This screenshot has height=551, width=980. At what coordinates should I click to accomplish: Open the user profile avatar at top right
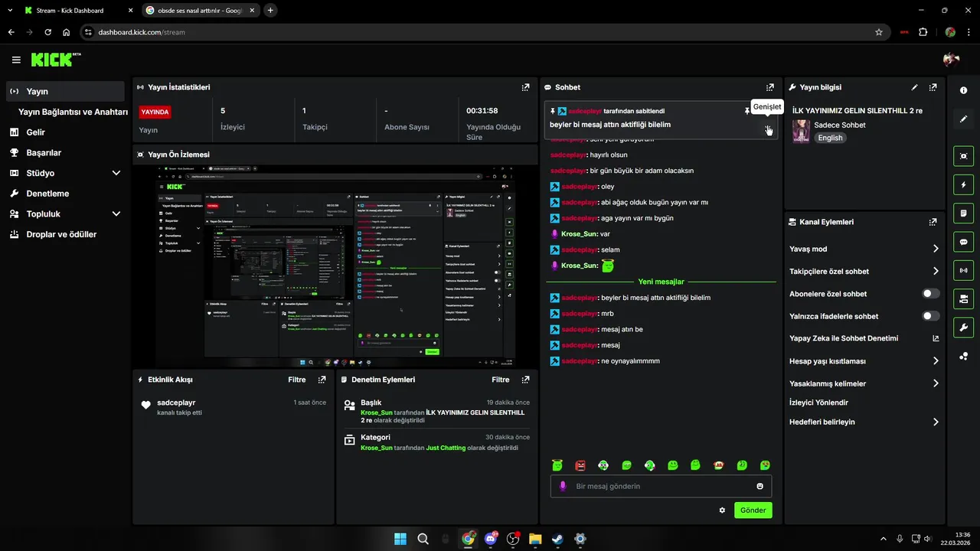pyautogui.click(x=952, y=60)
